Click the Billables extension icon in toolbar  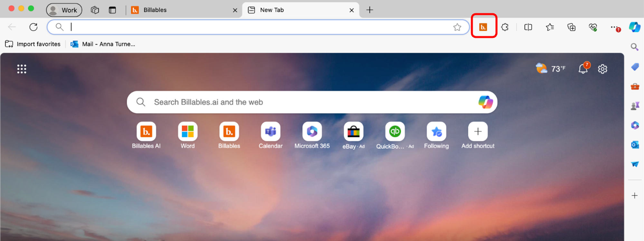483,27
